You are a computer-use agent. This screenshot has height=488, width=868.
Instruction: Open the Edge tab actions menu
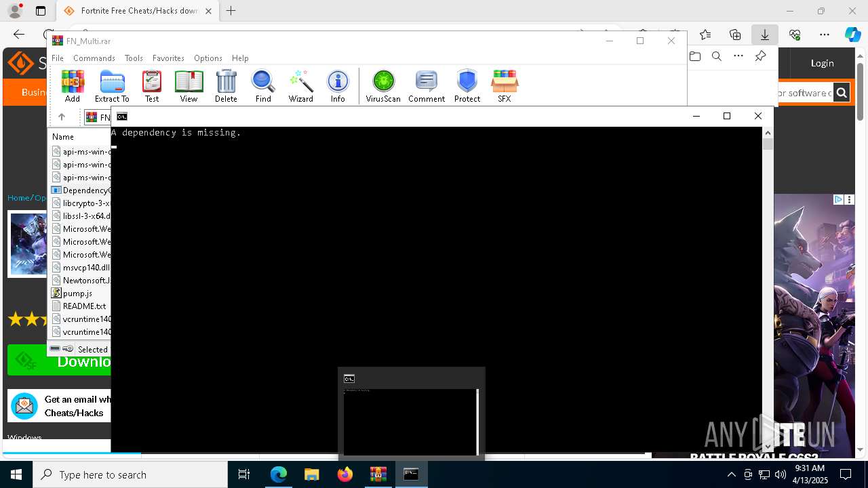click(x=41, y=11)
